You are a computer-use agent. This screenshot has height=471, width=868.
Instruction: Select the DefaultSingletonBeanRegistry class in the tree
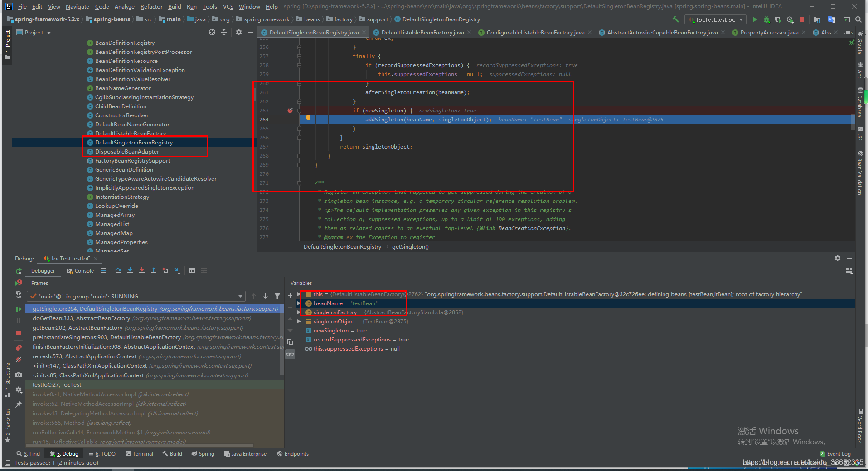pos(134,143)
